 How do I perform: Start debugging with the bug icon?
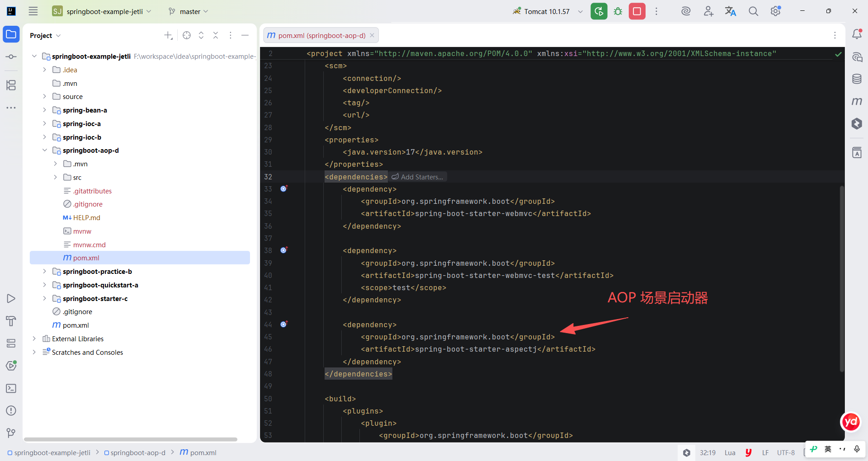(x=618, y=11)
